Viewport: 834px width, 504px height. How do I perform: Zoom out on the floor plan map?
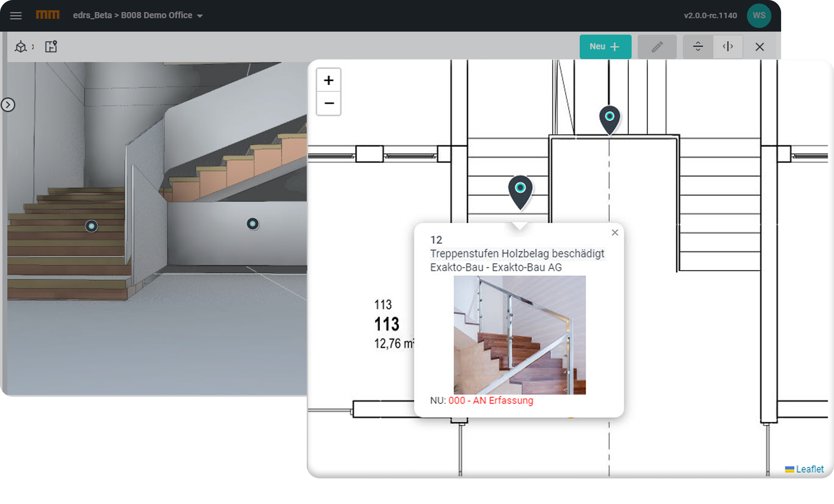point(329,103)
